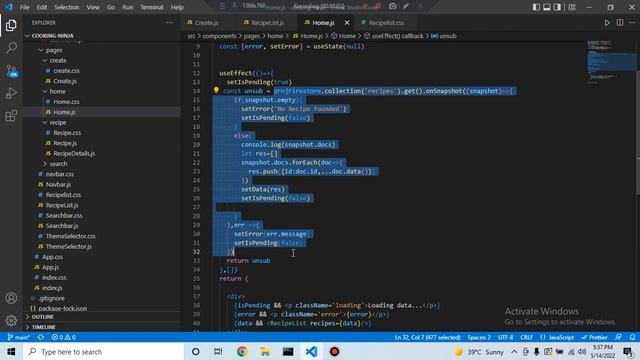Split the editor to the right
Viewport: 640px width, 360px height.
point(620,23)
